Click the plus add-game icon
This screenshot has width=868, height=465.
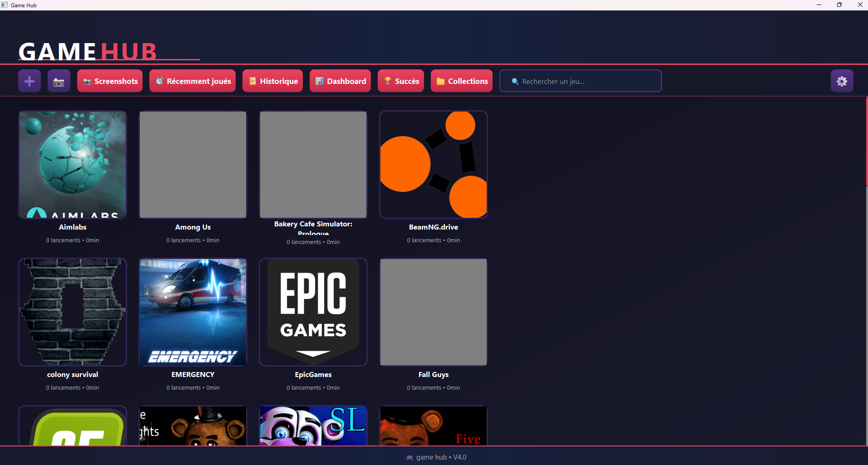[x=30, y=81]
